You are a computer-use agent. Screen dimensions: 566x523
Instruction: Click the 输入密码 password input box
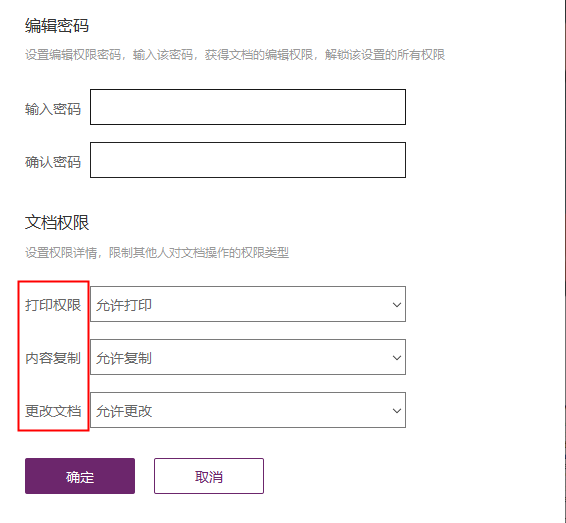tap(248, 107)
